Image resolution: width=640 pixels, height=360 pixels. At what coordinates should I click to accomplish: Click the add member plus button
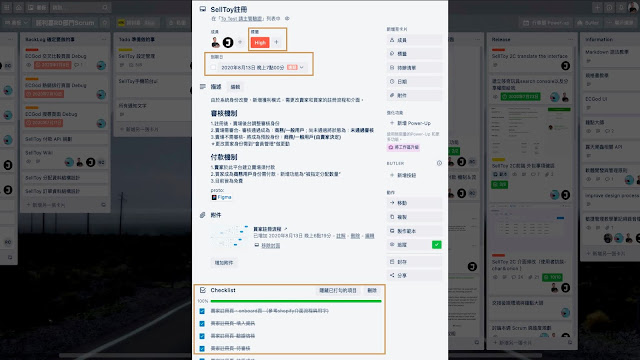pos(240,42)
